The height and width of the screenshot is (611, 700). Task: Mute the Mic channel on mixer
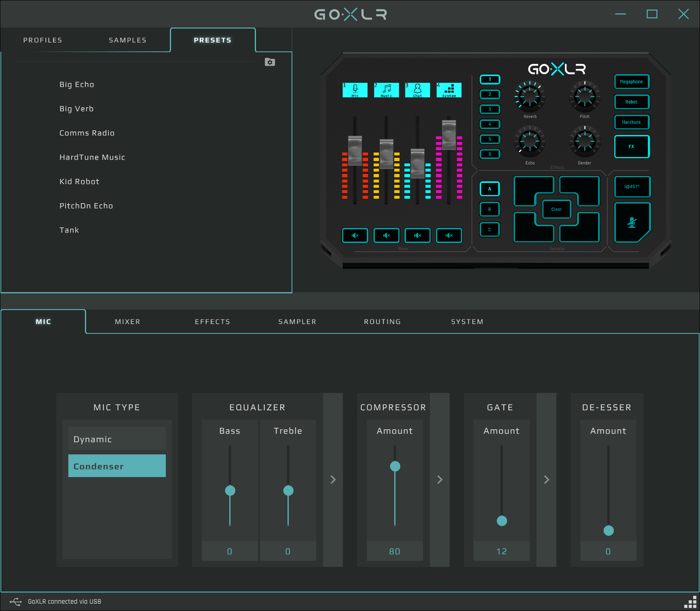coord(355,235)
